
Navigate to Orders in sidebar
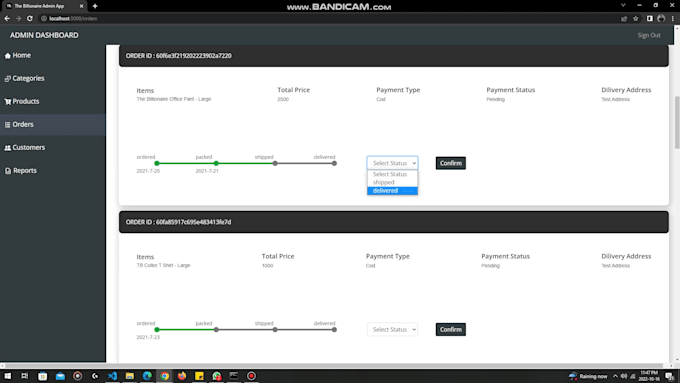[x=52, y=124]
